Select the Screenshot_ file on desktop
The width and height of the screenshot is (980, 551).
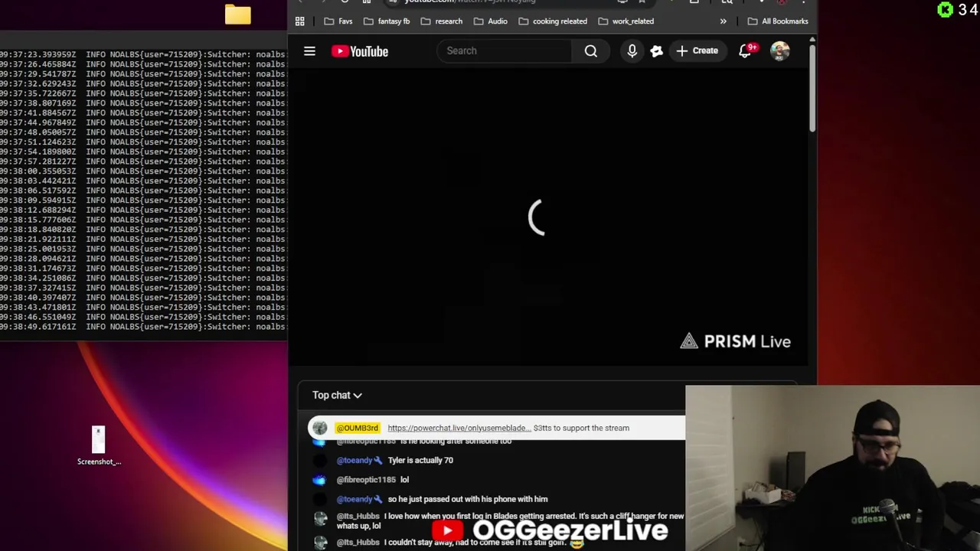click(x=99, y=446)
